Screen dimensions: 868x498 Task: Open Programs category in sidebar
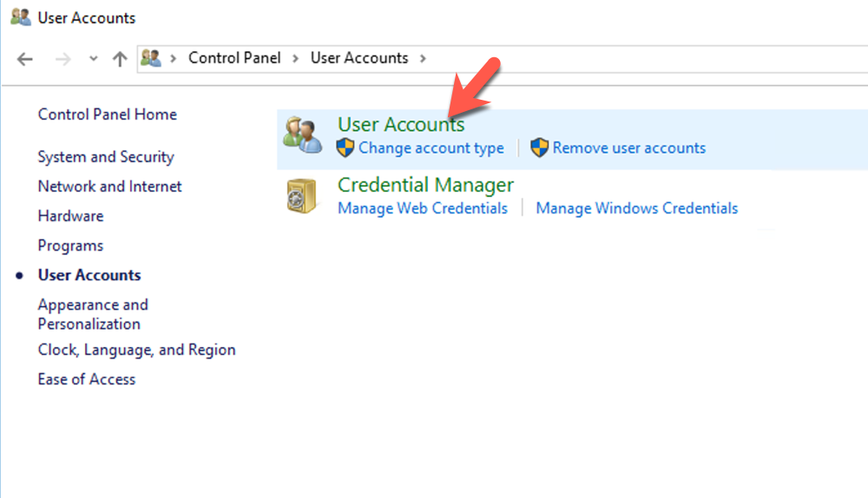pyautogui.click(x=70, y=246)
